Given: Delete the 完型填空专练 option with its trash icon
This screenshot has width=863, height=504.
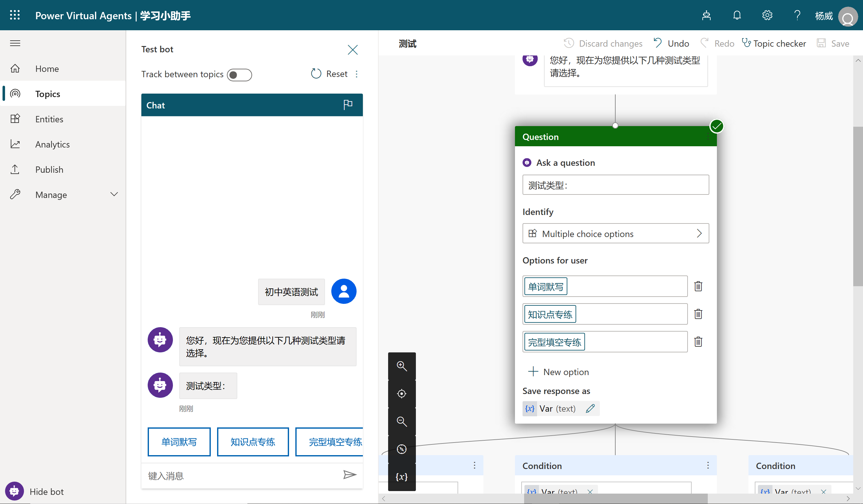Looking at the screenshot, I should [698, 341].
